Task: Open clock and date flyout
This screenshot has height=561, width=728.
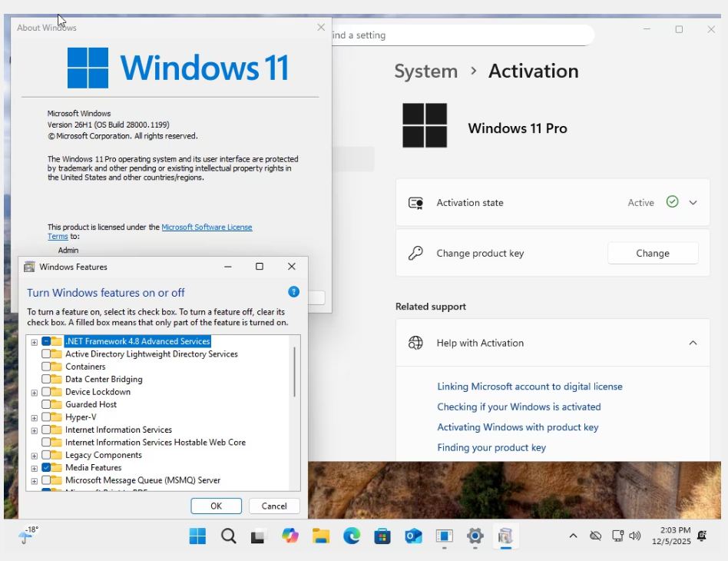Action: [671, 536]
